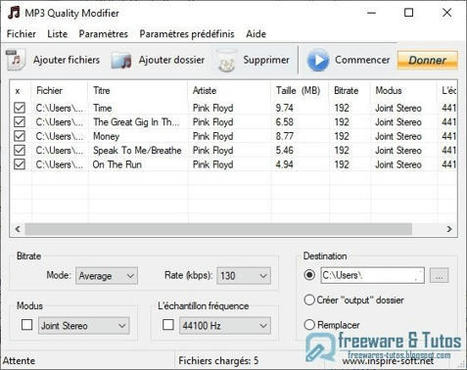Select the title cell 'Time'
This screenshot has height=370, width=467.
pyautogui.click(x=102, y=108)
